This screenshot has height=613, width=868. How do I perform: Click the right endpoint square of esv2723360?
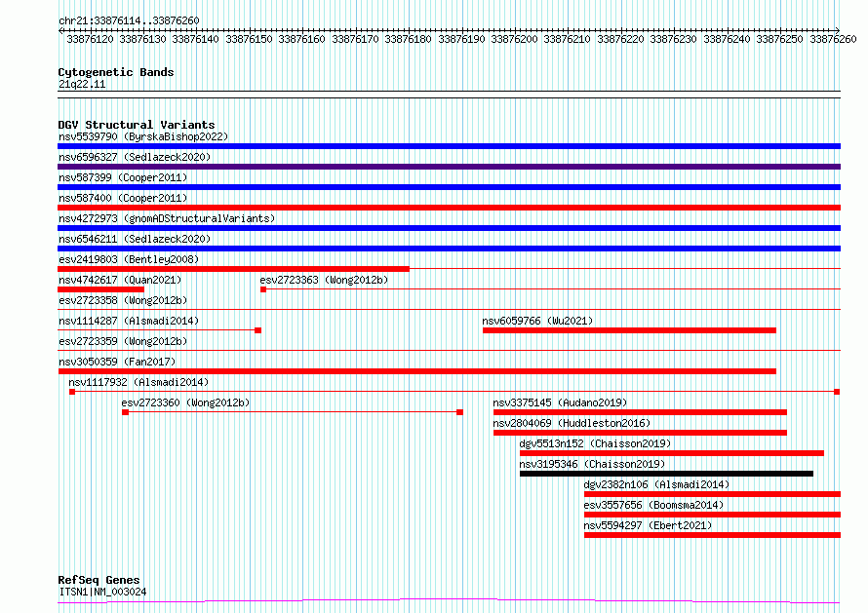(x=459, y=412)
